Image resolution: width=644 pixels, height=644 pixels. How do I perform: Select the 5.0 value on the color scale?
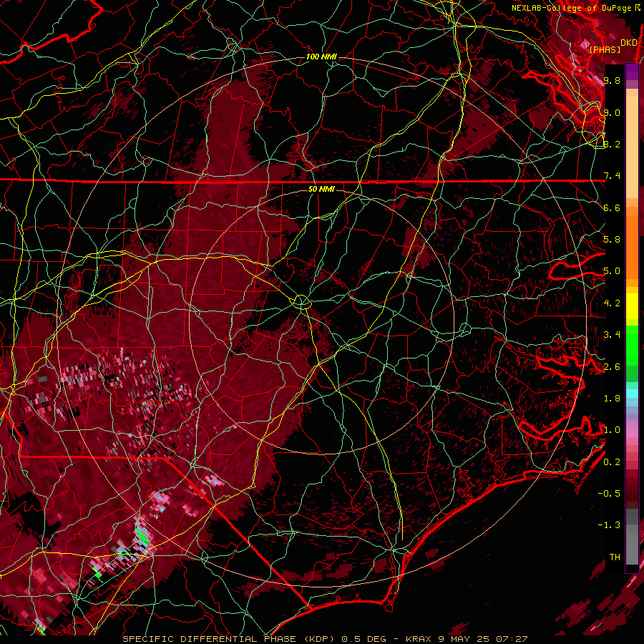612,271
